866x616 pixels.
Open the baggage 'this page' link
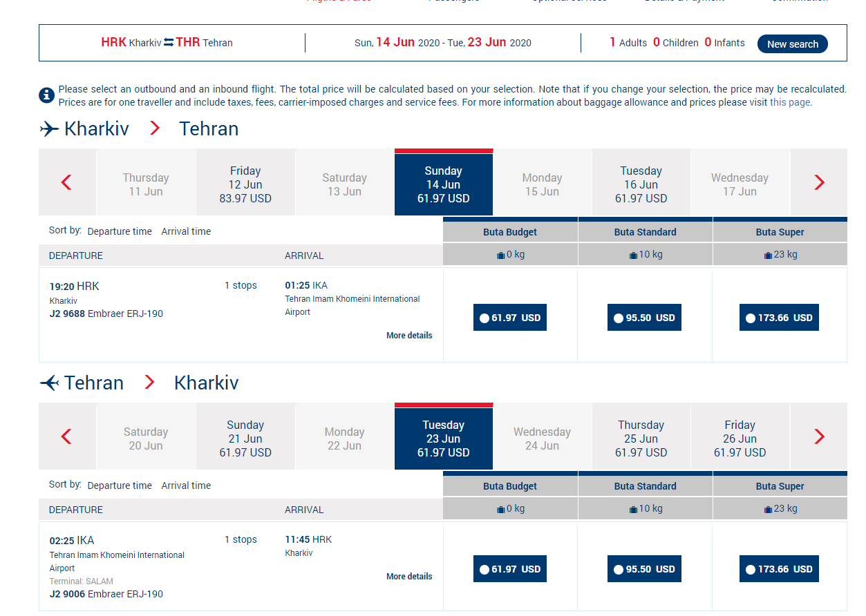tap(791, 102)
